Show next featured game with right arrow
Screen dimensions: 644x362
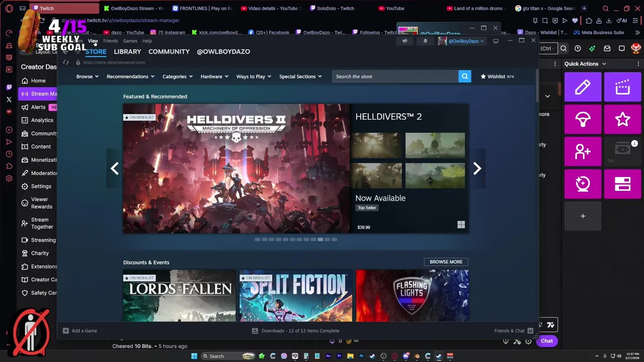[477, 168]
